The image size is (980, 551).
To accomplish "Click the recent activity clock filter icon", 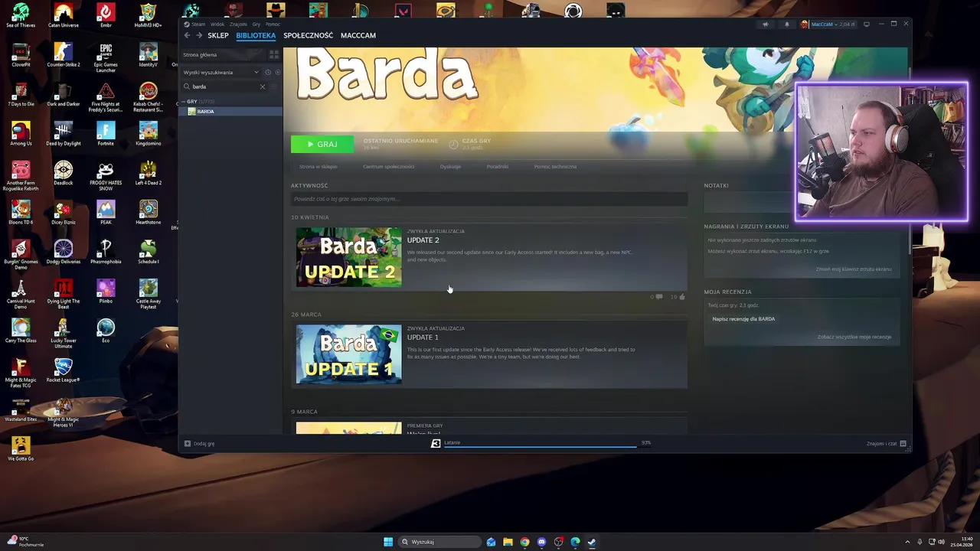I will pyautogui.click(x=268, y=72).
